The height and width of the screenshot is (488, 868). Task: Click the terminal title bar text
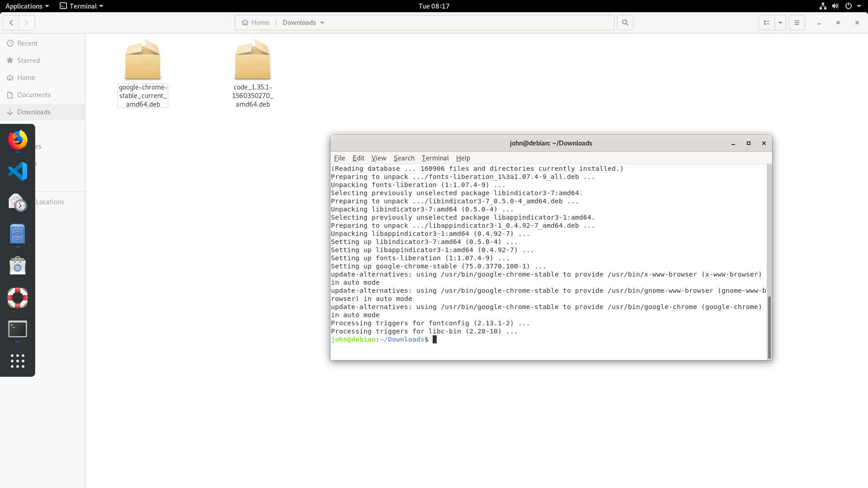click(x=551, y=143)
